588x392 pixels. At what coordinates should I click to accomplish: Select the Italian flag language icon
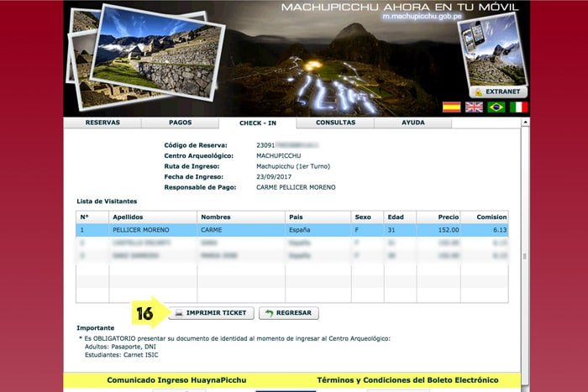(x=518, y=107)
